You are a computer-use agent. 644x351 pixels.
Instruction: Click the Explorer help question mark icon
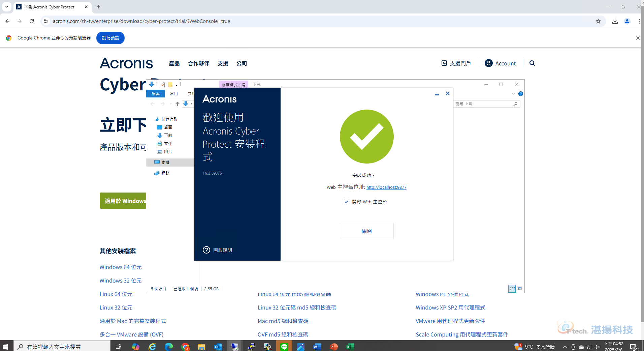tap(521, 94)
